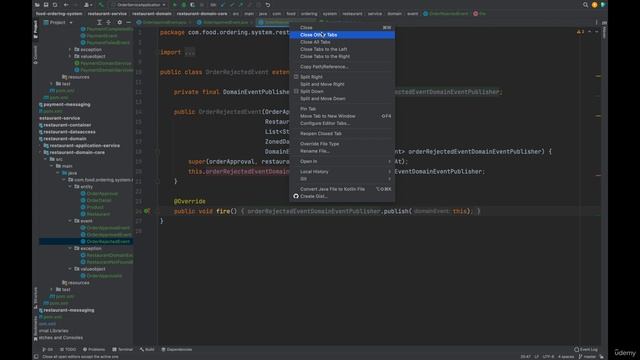640x360 pixels.
Task: Click the override gutter icon beside fire()
Action: pyautogui.click(x=147, y=211)
